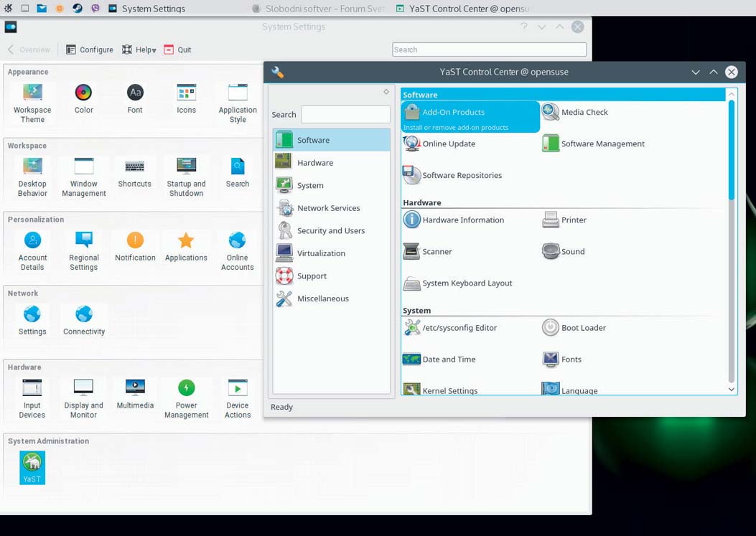
Task: Focus the YaST Search input field
Action: click(346, 115)
